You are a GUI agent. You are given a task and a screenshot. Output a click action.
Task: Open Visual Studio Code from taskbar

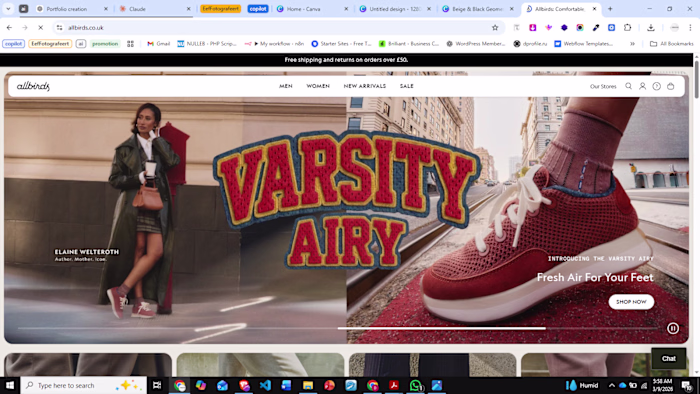(x=265, y=385)
